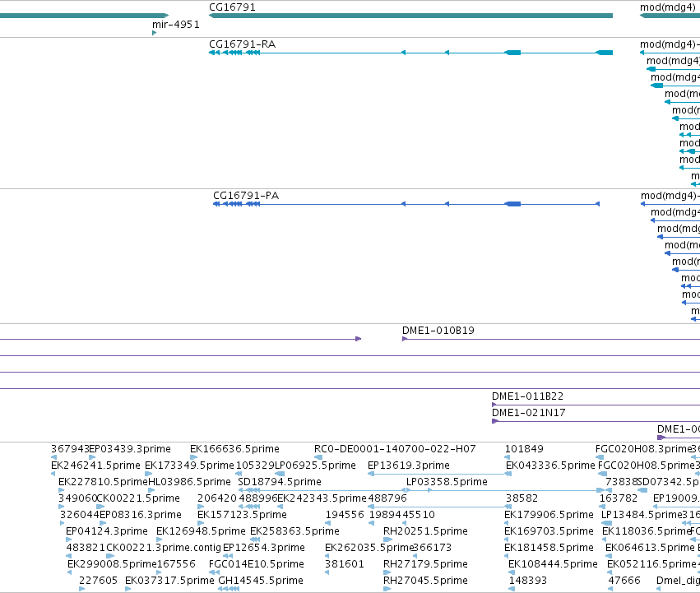Click the 381601 feature label
The image size is (700, 593).
click(344, 564)
